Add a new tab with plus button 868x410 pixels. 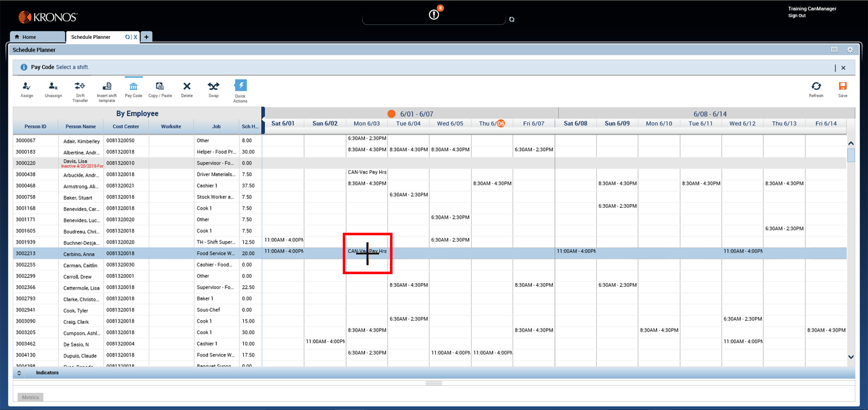(x=146, y=37)
